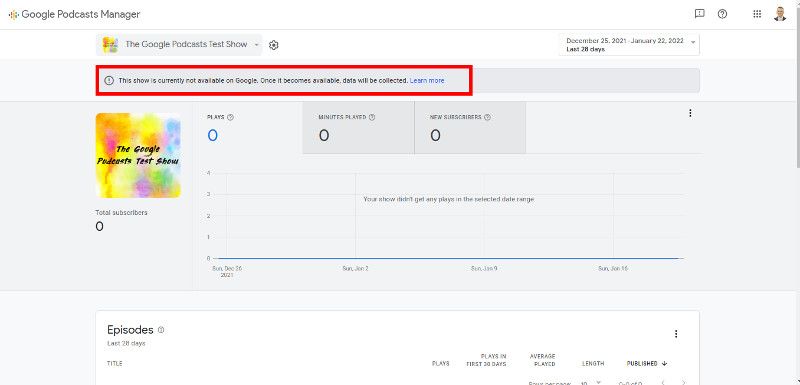Click the show cover art thumbnail
Image resolution: width=800 pixels, height=385 pixels.
click(138, 155)
